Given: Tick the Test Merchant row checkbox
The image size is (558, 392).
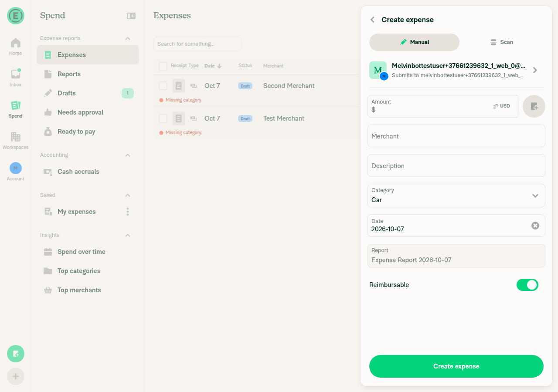Looking at the screenshot, I should click(163, 118).
